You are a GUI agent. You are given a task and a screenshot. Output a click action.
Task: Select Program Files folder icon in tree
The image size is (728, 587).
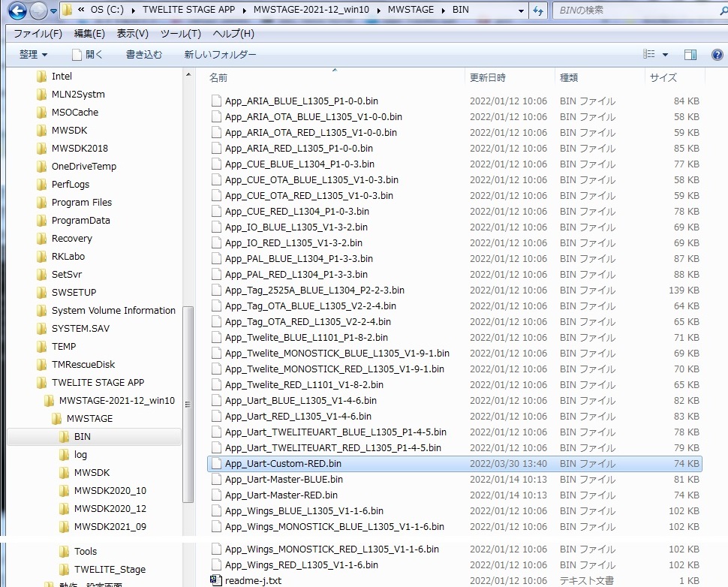(x=41, y=203)
